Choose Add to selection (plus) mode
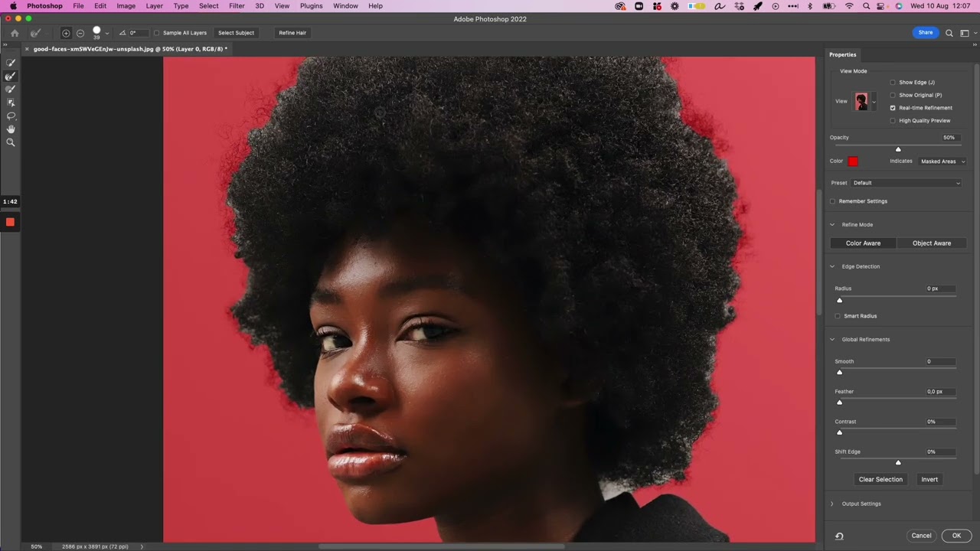The height and width of the screenshot is (551, 980). (x=66, y=33)
